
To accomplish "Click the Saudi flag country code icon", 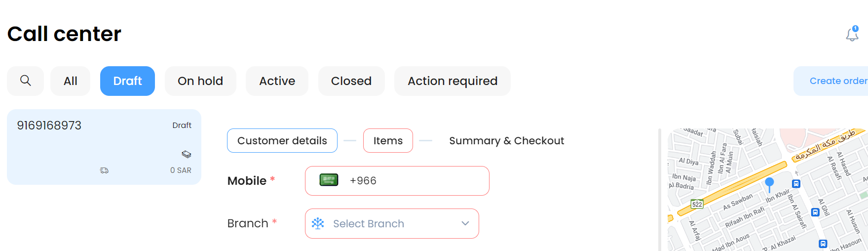I will click(x=329, y=180).
